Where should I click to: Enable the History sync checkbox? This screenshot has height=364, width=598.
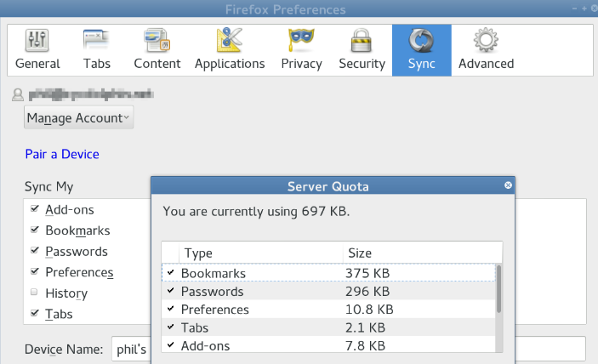tap(34, 292)
